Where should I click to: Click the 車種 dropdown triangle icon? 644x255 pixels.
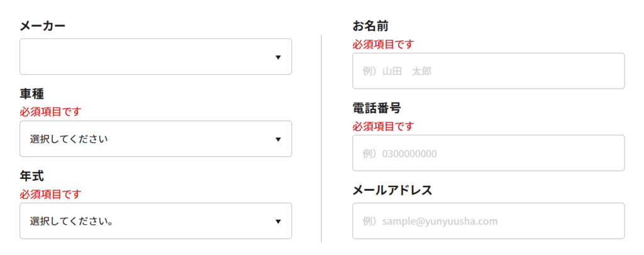click(x=278, y=139)
